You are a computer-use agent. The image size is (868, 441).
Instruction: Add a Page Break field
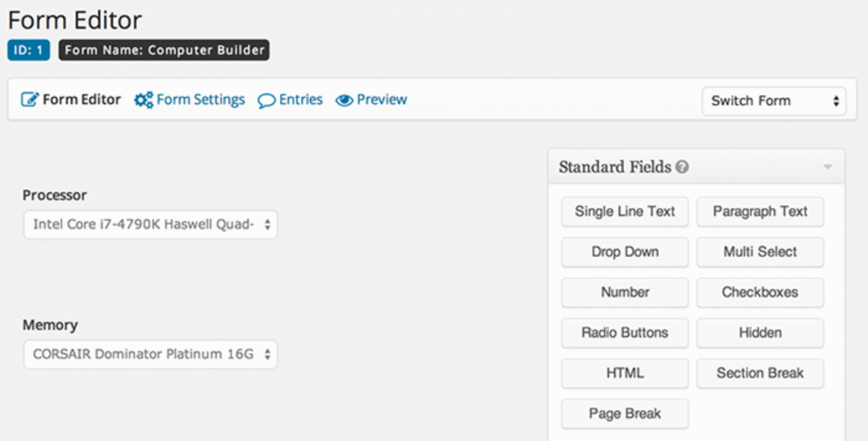(x=625, y=414)
